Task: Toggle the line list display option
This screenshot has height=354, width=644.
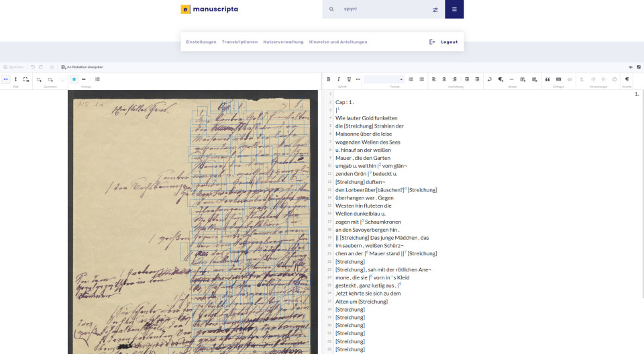Action: click(97, 79)
